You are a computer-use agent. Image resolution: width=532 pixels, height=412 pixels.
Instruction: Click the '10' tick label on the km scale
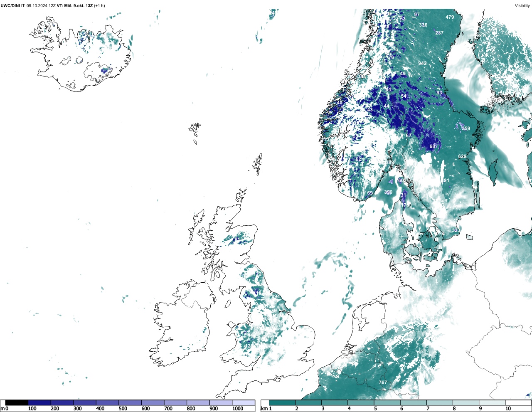click(x=508, y=409)
